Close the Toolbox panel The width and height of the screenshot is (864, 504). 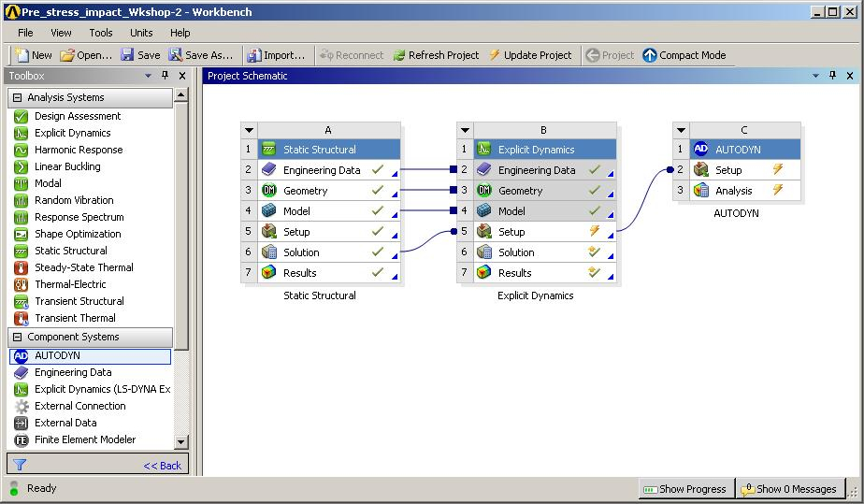[x=182, y=76]
